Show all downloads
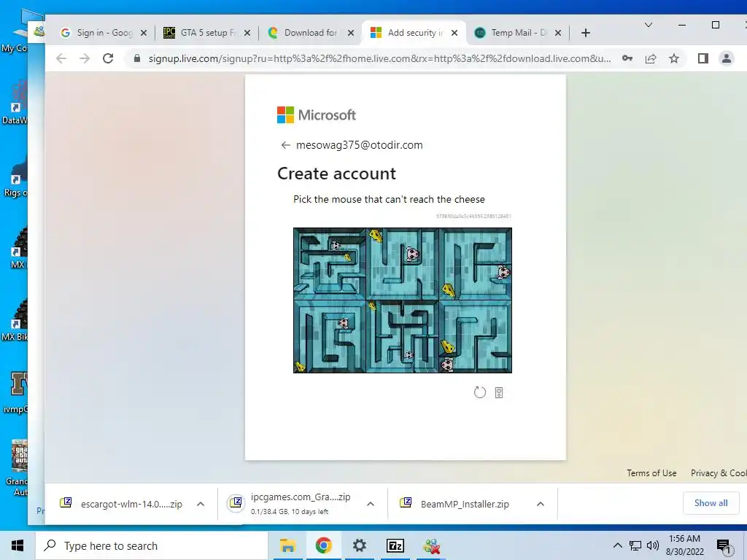The height and width of the screenshot is (560, 747). coord(711,503)
